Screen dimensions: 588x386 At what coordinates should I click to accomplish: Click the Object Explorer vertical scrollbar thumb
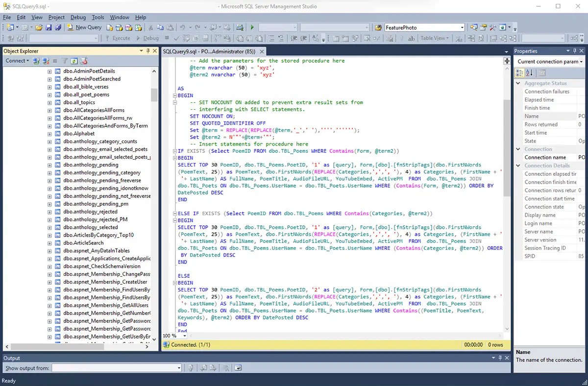(x=154, y=95)
